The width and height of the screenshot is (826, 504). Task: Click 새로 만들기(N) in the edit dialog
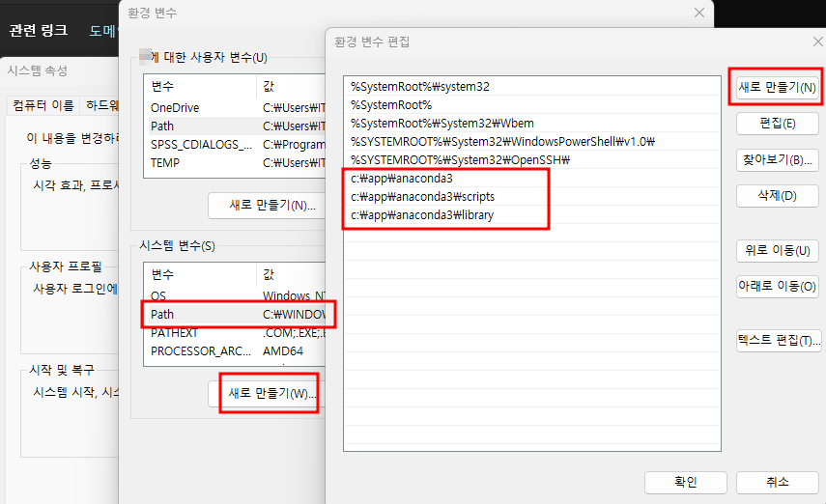pos(777,87)
